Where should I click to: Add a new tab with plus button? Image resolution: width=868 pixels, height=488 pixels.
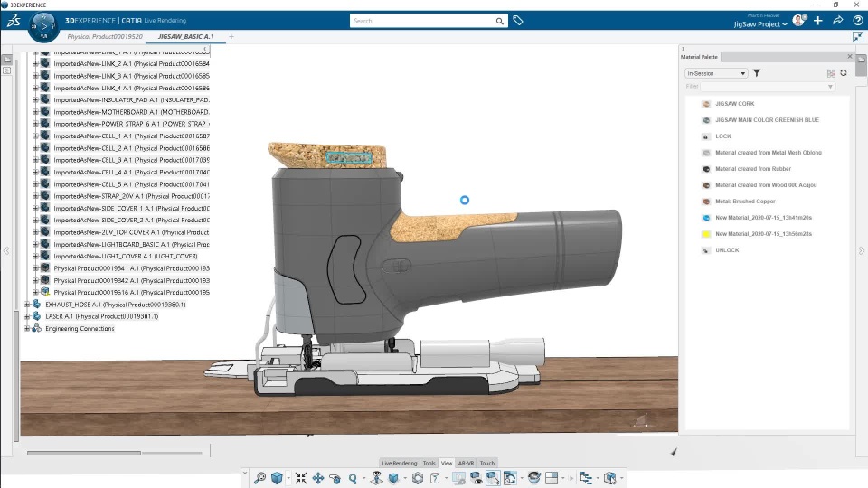231,36
